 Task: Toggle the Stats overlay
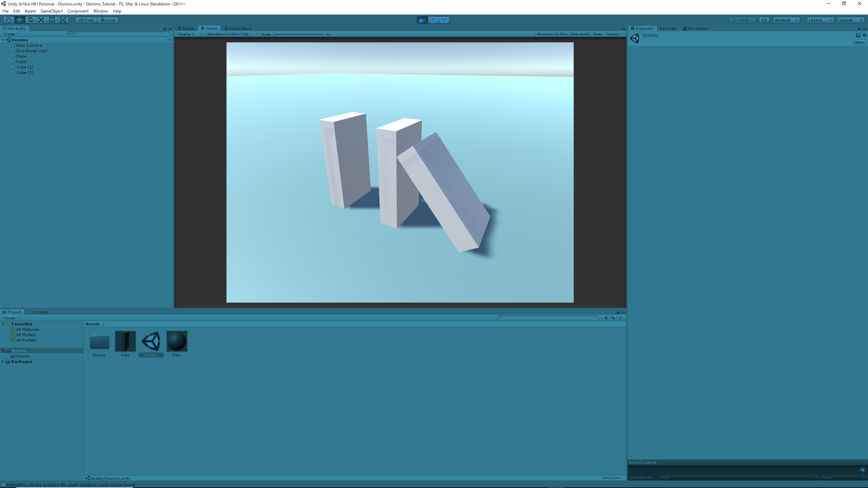pyautogui.click(x=598, y=34)
